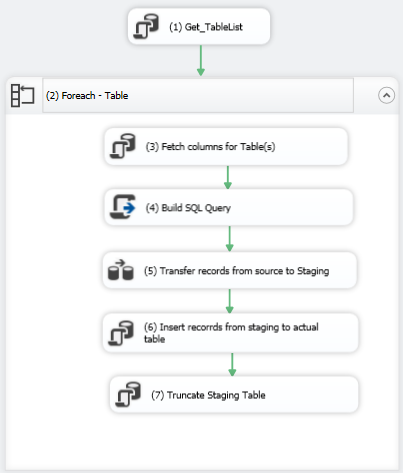The width and height of the screenshot is (403, 473).
Task: Click the Build SQL Query script icon
Action: point(123,207)
